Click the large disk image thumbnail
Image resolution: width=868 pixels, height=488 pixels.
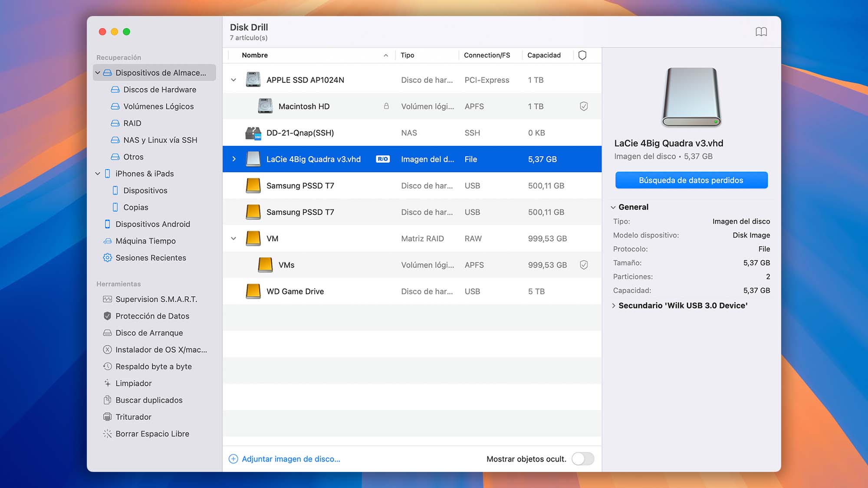pyautogui.click(x=691, y=97)
